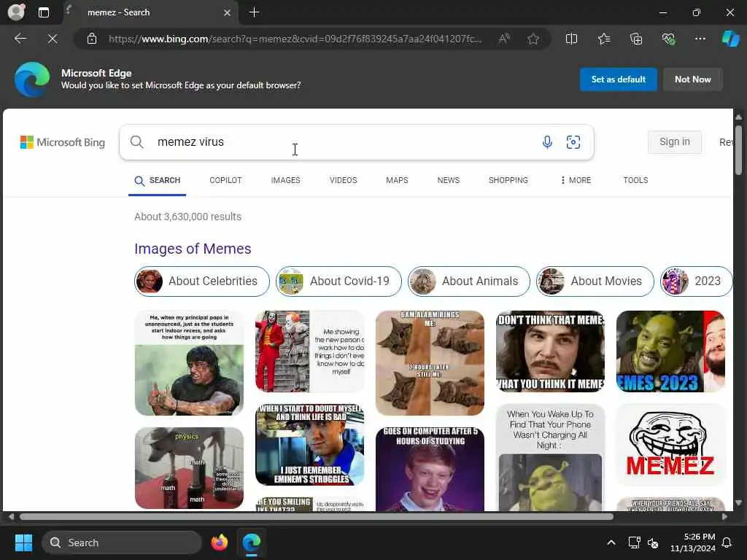This screenshot has height=560, width=747.
Task: Select the About Animals filter chip
Action: coord(469,281)
